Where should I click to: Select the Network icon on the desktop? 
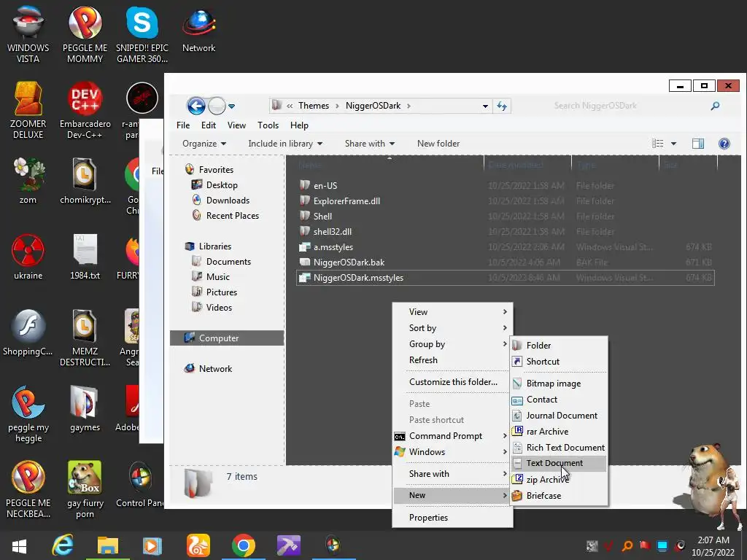point(198,29)
